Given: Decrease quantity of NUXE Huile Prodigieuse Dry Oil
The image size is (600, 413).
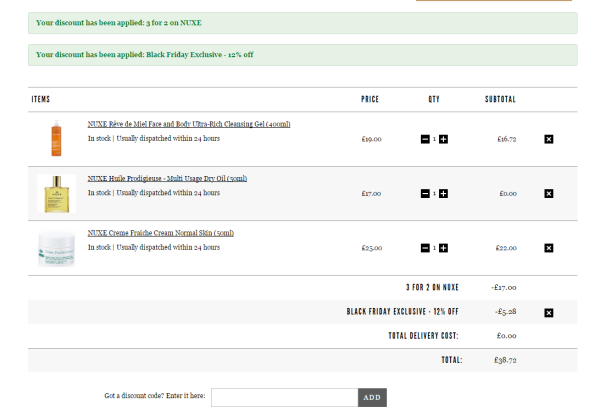Looking at the screenshot, I should [425, 194].
